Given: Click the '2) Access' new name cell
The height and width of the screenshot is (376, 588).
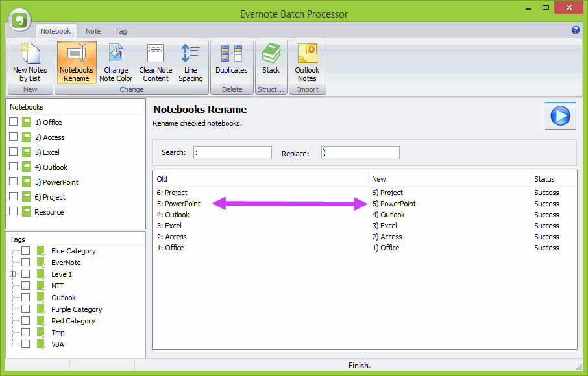Looking at the screenshot, I should tap(387, 237).
